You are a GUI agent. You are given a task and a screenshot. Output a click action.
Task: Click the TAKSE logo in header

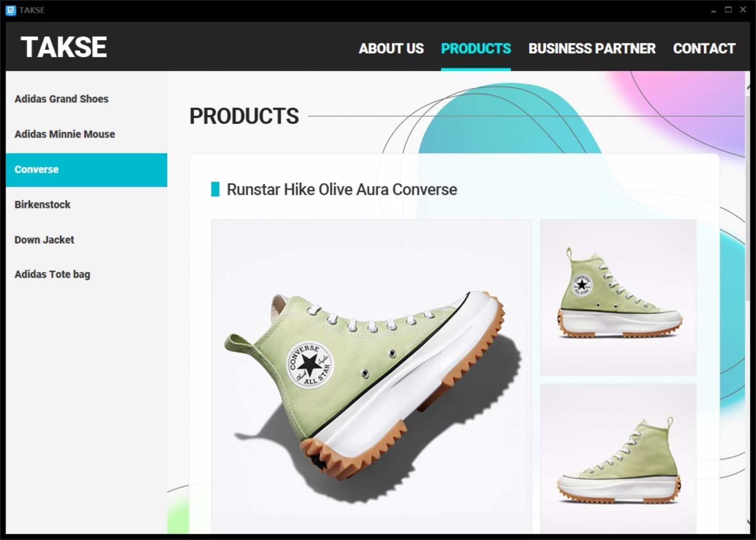[64, 47]
